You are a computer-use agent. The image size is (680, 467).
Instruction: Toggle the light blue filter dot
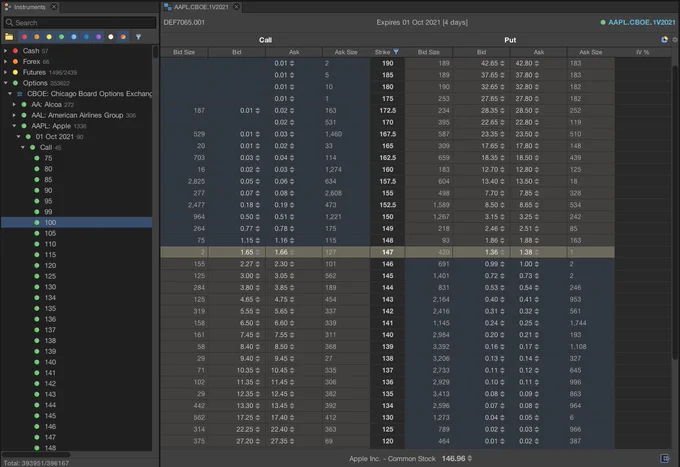pos(74,37)
